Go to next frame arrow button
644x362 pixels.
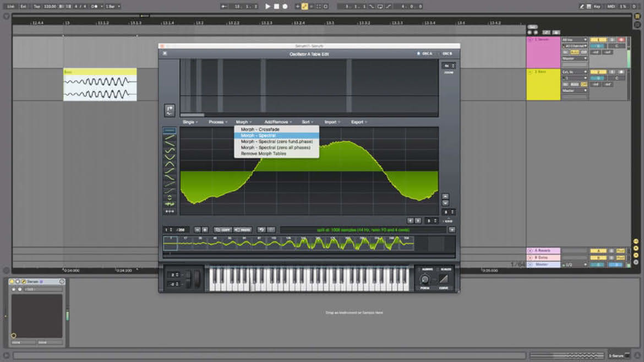click(x=418, y=221)
